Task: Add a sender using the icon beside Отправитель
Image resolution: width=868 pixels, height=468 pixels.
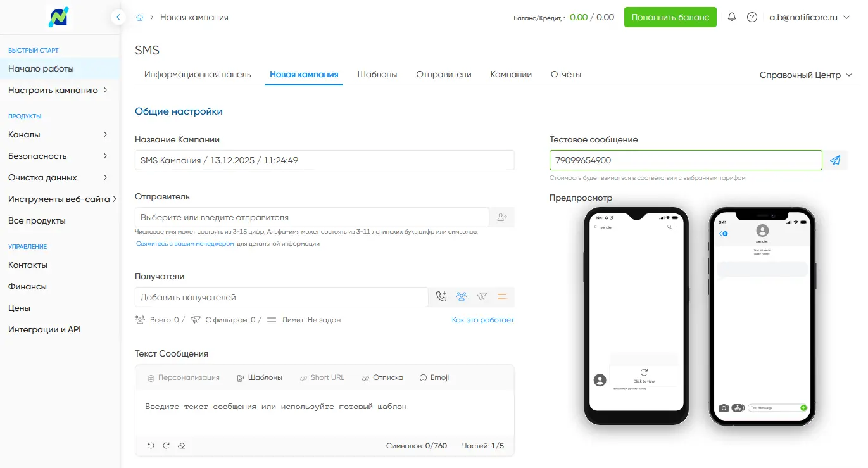Action: coord(502,217)
